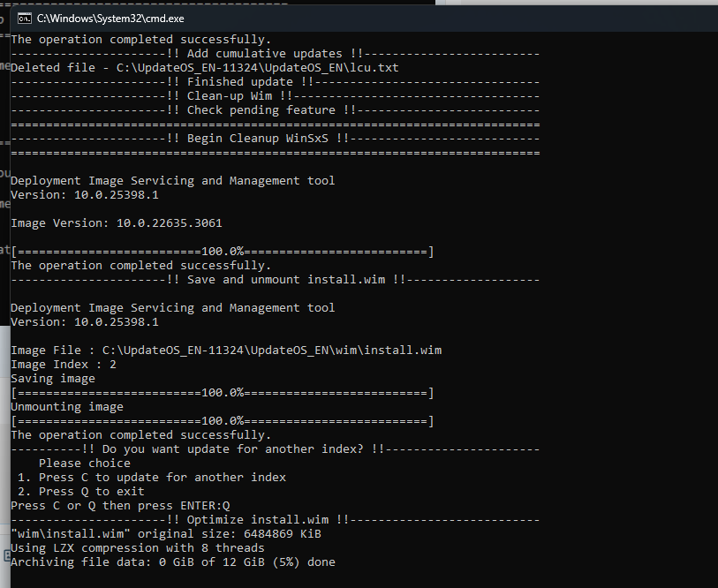The height and width of the screenshot is (588, 718).
Task: Click the 'Please choice' line
Action: [85, 464]
